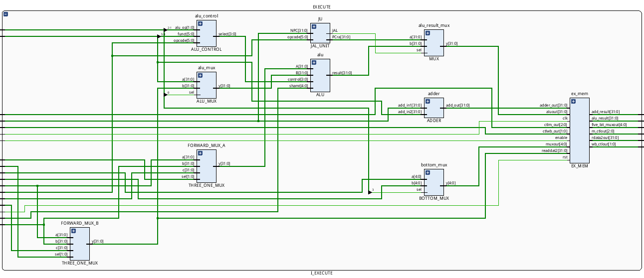Screen dimensions: 644x278
Task: Select the JAL output pin
Action: tap(335, 30)
